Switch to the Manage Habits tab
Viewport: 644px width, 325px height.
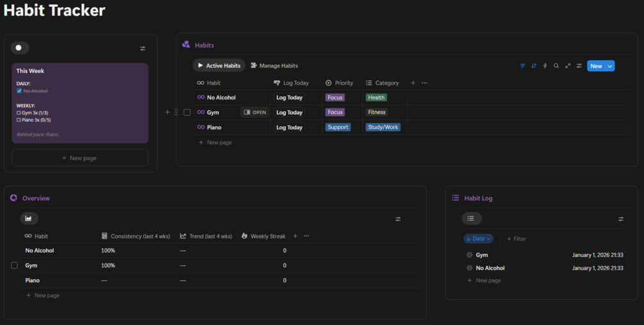click(x=274, y=65)
